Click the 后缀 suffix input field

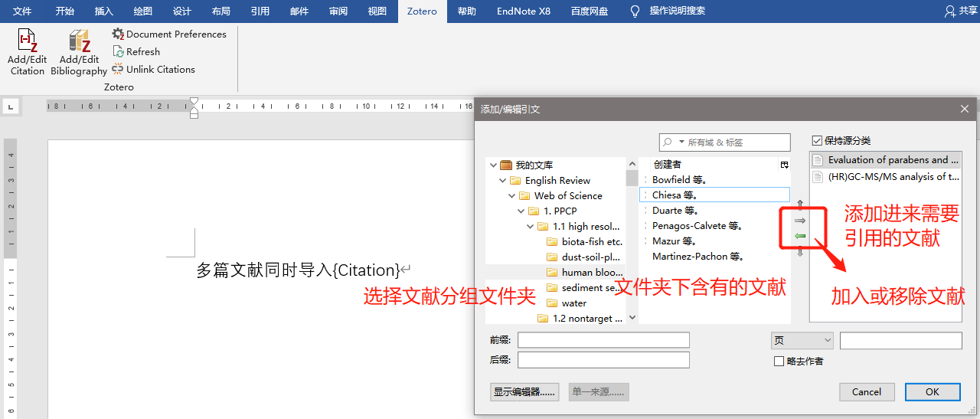pos(603,360)
